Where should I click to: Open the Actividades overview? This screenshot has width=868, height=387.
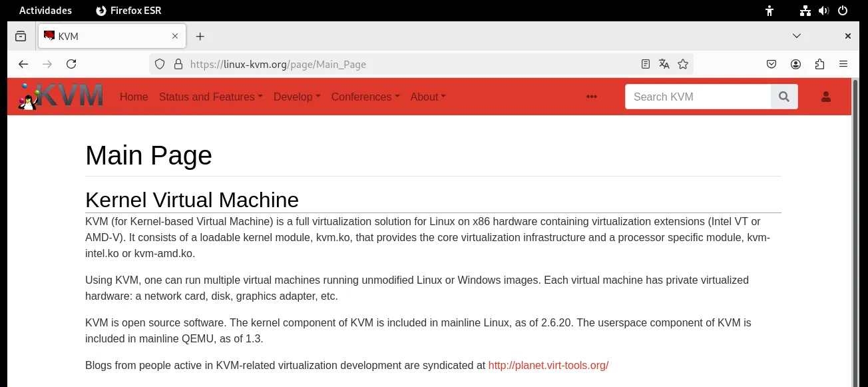pyautogui.click(x=45, y=11)
